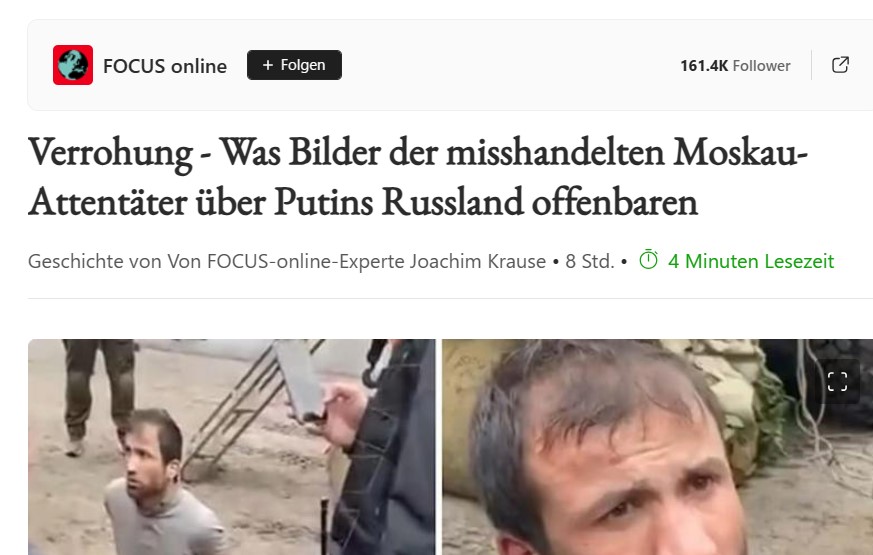This screenshot has width=873, height=555.
Task: Click the plus icon inside the Folgen button
Action: coord(268,65)
